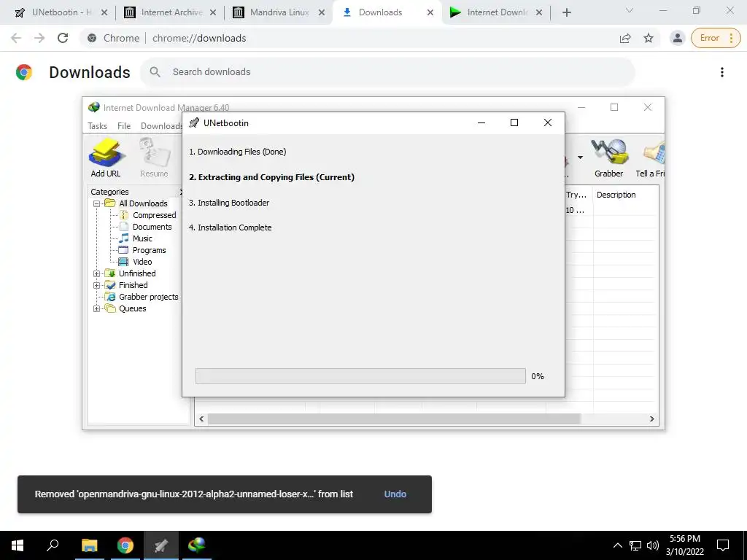Expand the Finished tree node
Viewport: 747px width, 560px height.
(97, 285)
